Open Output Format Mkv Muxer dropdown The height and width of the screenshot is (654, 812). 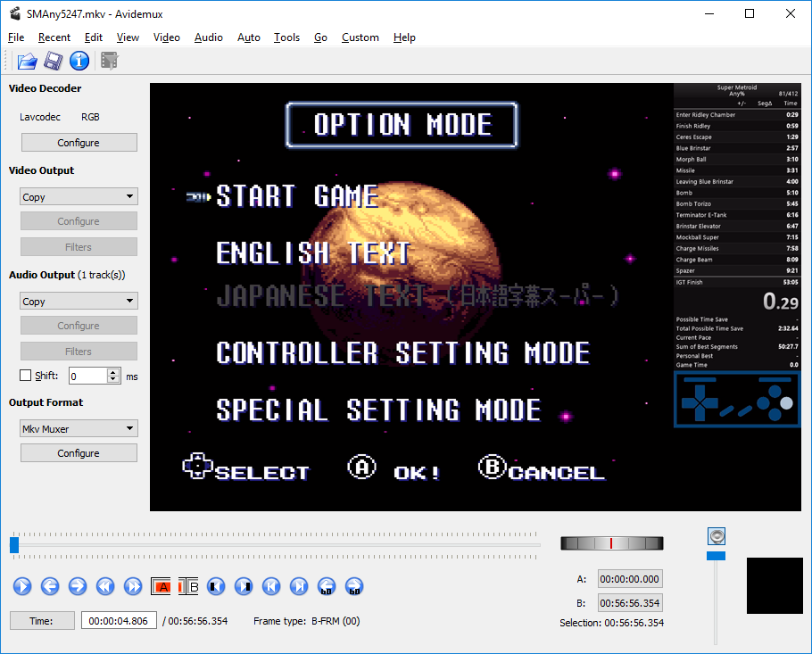(79, 429)
